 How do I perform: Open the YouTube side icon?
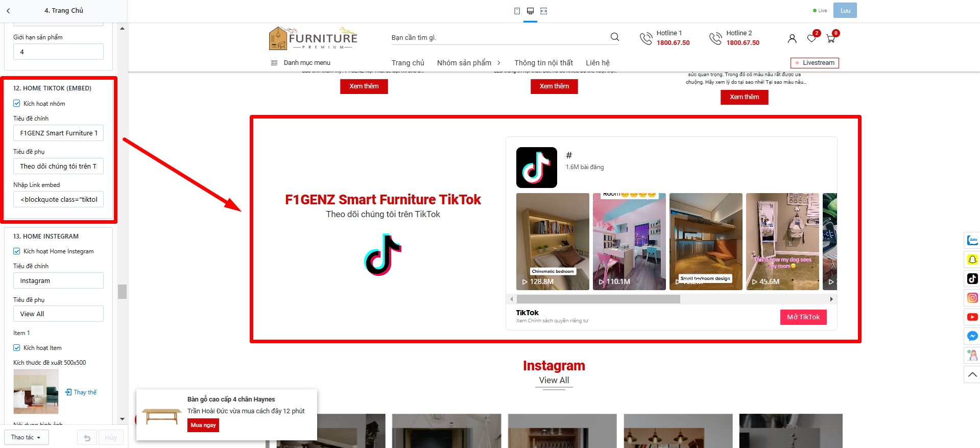click(972, 317)
